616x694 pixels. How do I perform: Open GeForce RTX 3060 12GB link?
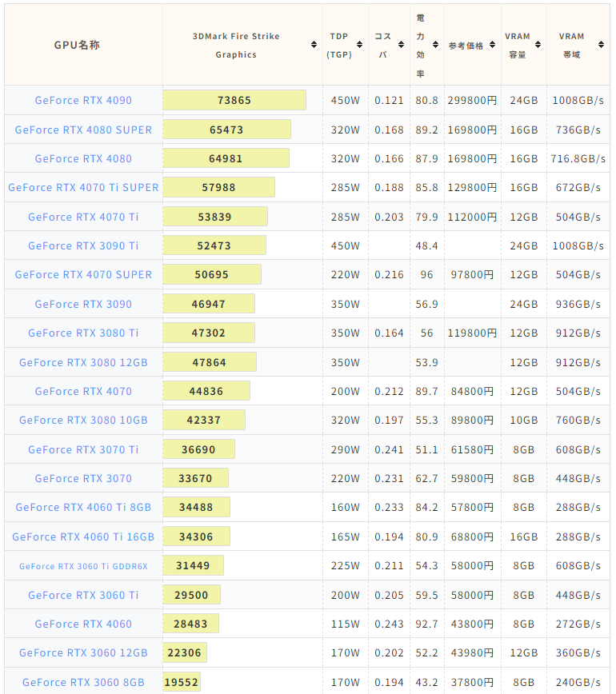83,653
